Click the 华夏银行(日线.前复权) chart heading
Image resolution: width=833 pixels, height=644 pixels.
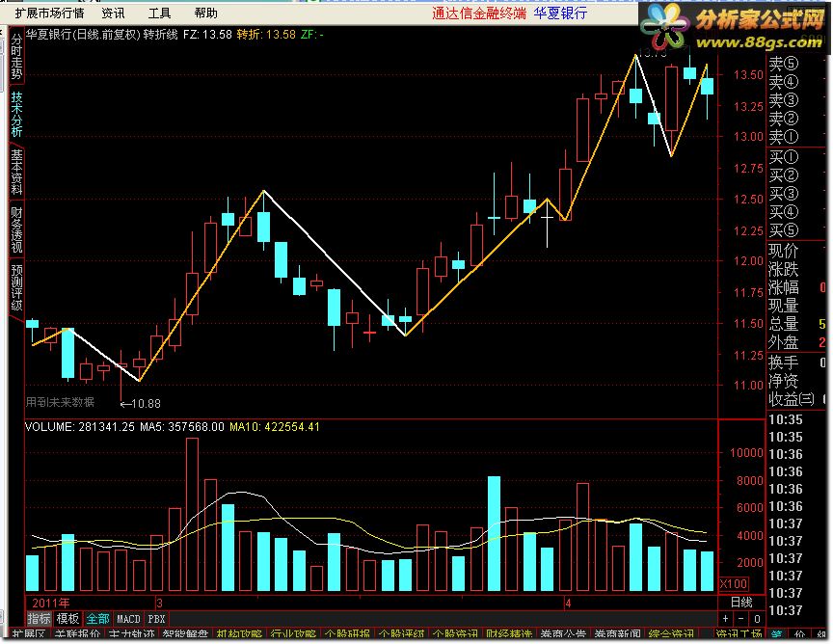click(83, 35)
